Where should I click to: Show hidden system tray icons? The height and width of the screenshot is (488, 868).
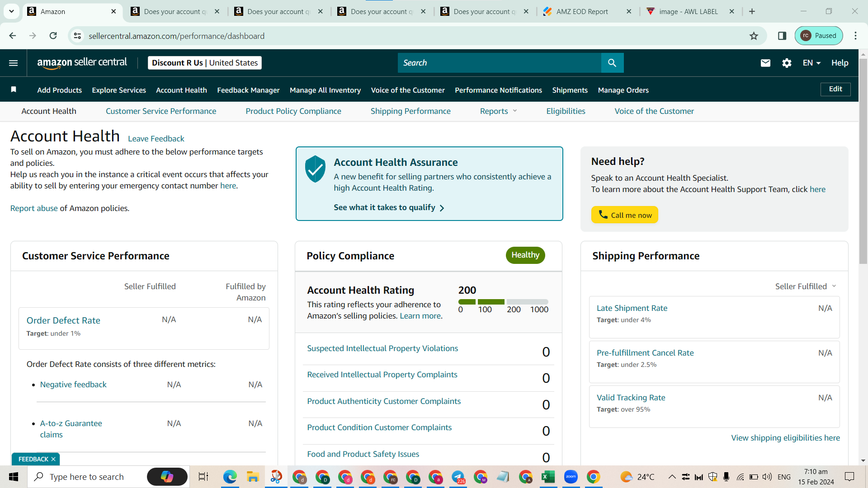[672, 477]
